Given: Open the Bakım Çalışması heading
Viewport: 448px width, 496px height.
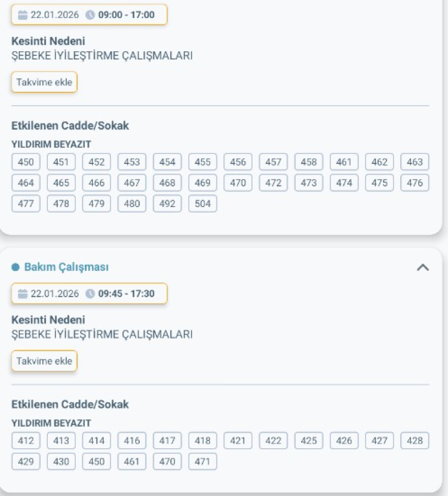Looking at the screenshot, I should [66, 267].
